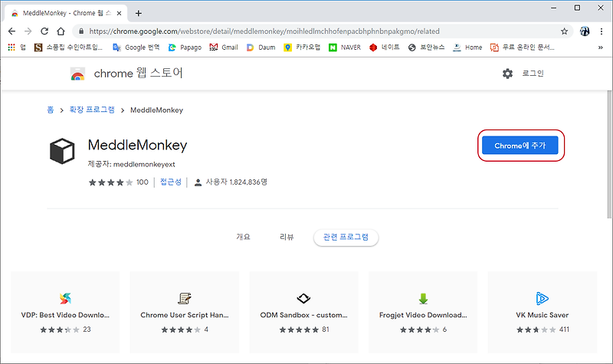Select the MeddleMonkey browser tab
Image resolution: width=613 pixels, height=364 pixels.
point(67,13)
